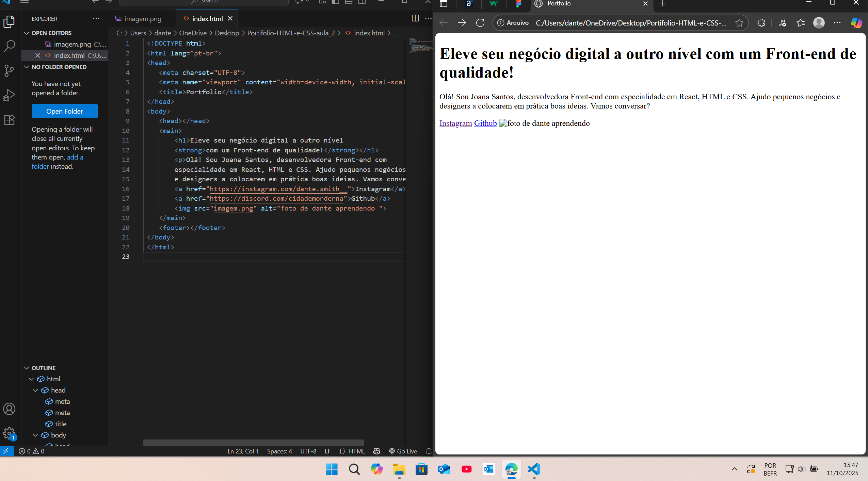The width and height of the screenshot is (868, 481).
Task: Click the Open Folder button
Action: (64, 111)
